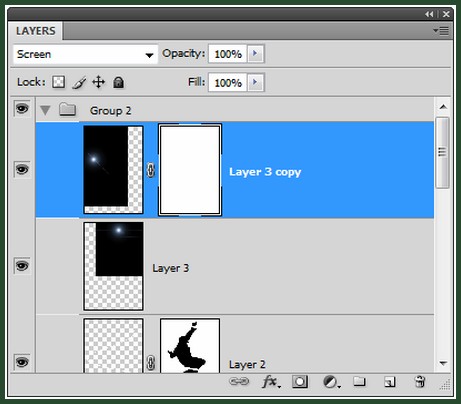Viewport: 461px width, 404px height.
Task: Click the layer list scroll down arrow
Action: click(x=443, y=363)
